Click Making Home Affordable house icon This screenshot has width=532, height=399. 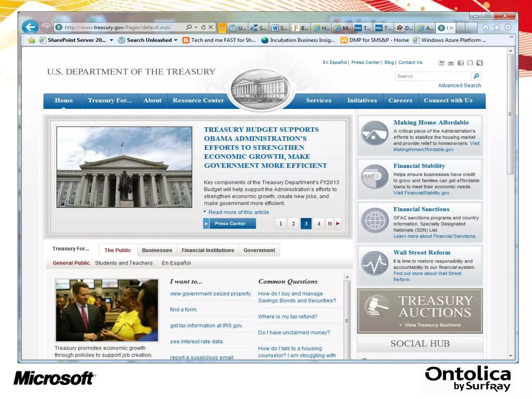click(x=374, y=133)
